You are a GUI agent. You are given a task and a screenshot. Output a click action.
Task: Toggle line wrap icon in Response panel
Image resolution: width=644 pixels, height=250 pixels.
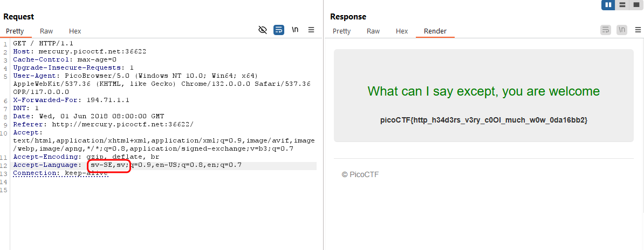click(606, 30)
